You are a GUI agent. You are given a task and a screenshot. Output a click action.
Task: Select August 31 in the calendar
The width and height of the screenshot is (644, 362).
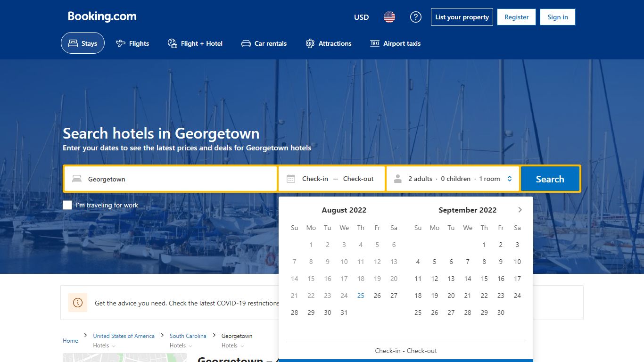click(x=344, y=313)
